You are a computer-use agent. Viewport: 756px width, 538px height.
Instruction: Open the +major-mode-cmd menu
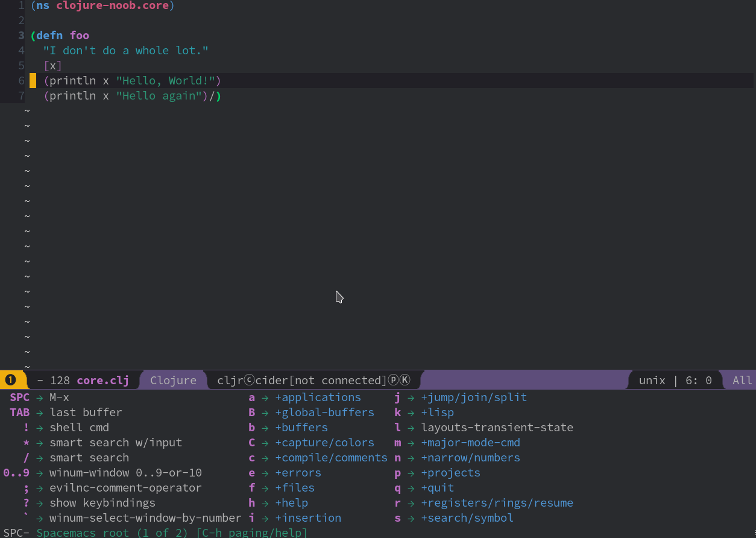(x=471, y=442)
